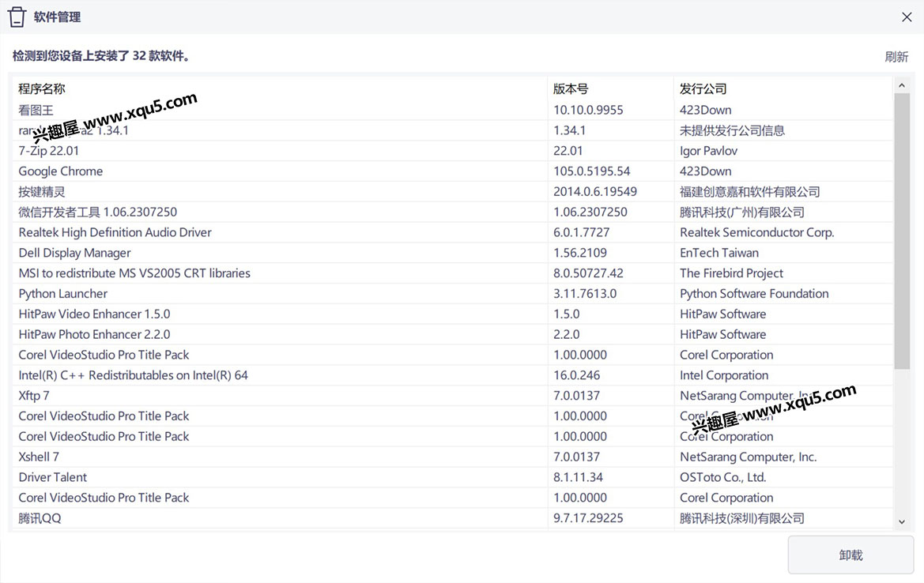
Task: Select the Python Launcher entry
Action: click(63, 294)
